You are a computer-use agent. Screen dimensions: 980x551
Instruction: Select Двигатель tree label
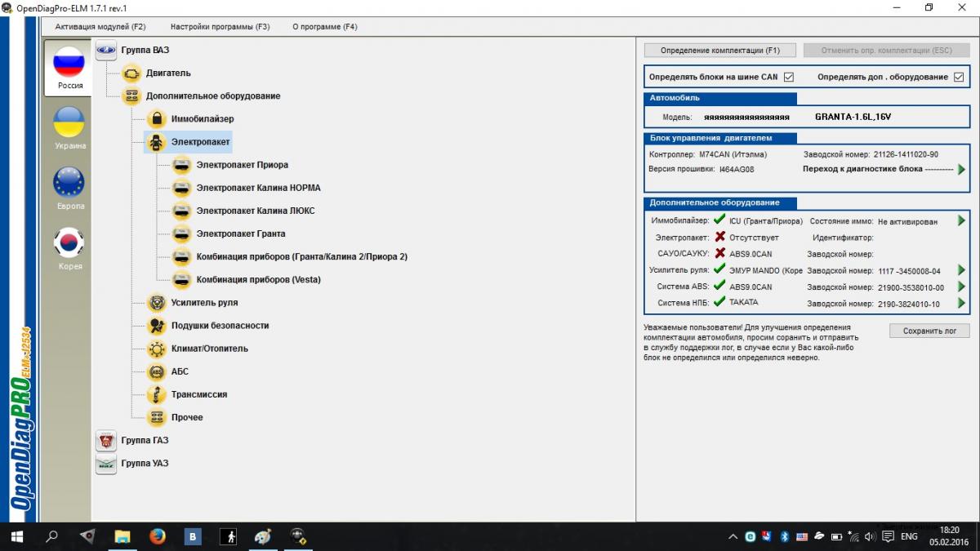[168, 73]
